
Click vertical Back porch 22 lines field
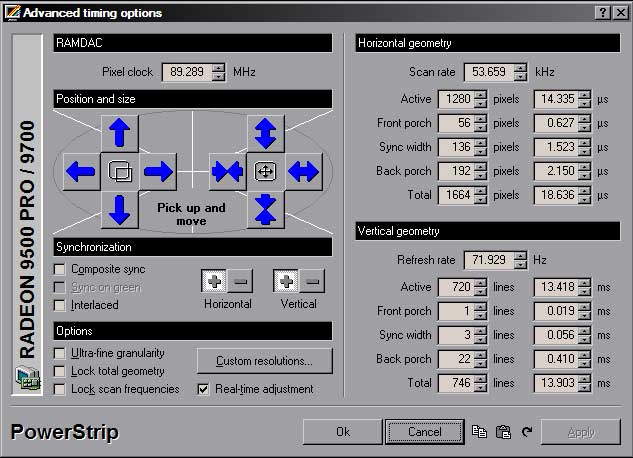click(456, 359)
